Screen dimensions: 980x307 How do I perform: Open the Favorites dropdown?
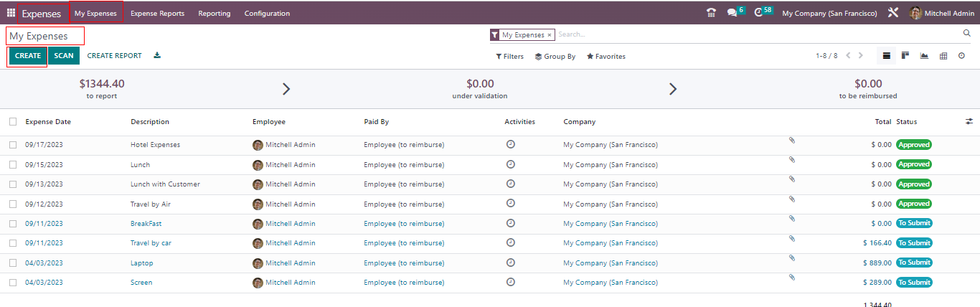(606, 57)
